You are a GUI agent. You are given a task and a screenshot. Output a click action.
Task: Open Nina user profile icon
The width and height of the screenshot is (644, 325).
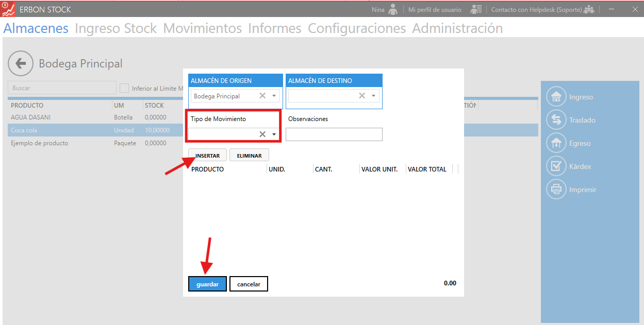[393, 9]
